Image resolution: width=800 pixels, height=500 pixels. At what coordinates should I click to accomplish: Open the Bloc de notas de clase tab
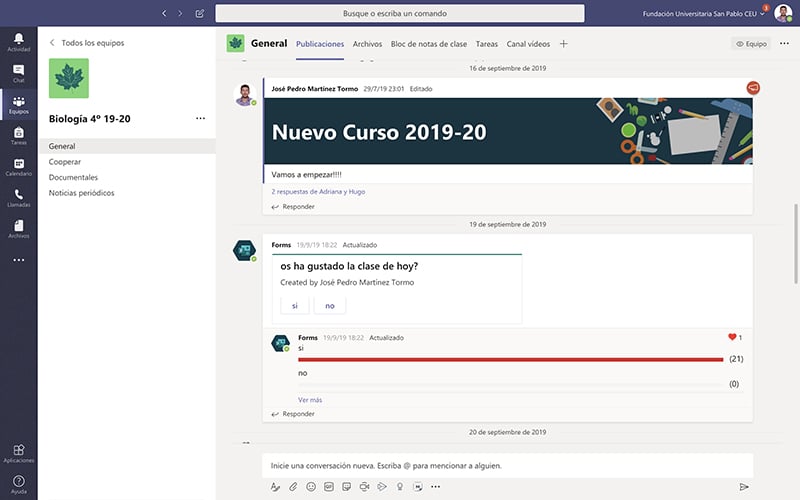[x=429, y=44]
